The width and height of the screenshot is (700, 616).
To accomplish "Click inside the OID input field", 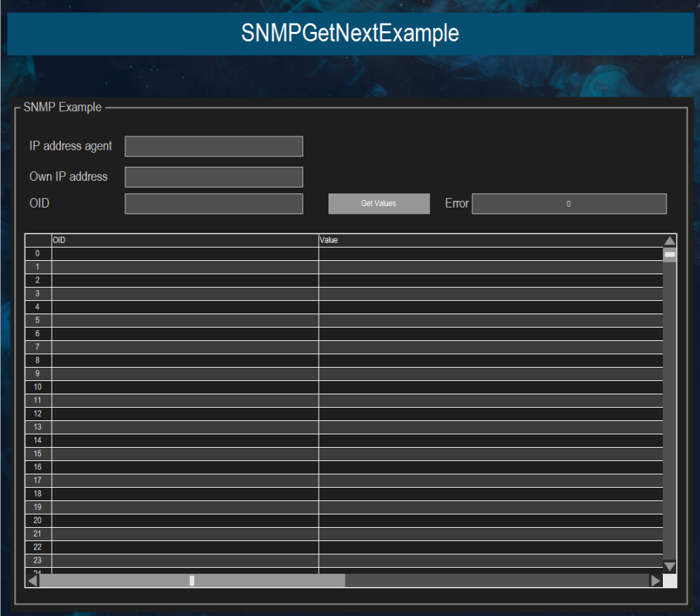I will pos(214,203).
